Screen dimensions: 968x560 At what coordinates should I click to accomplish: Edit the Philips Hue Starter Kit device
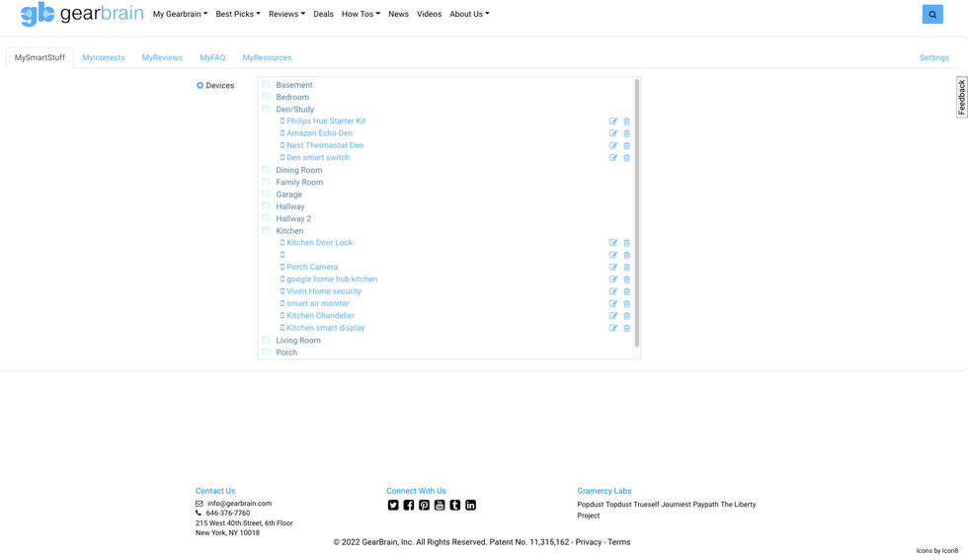pyautogui.click(x=613, y=121)
